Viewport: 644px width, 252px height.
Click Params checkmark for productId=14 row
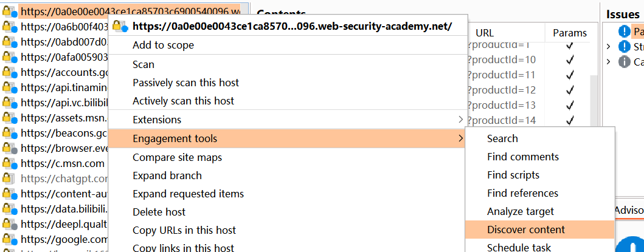coord(570,120)
